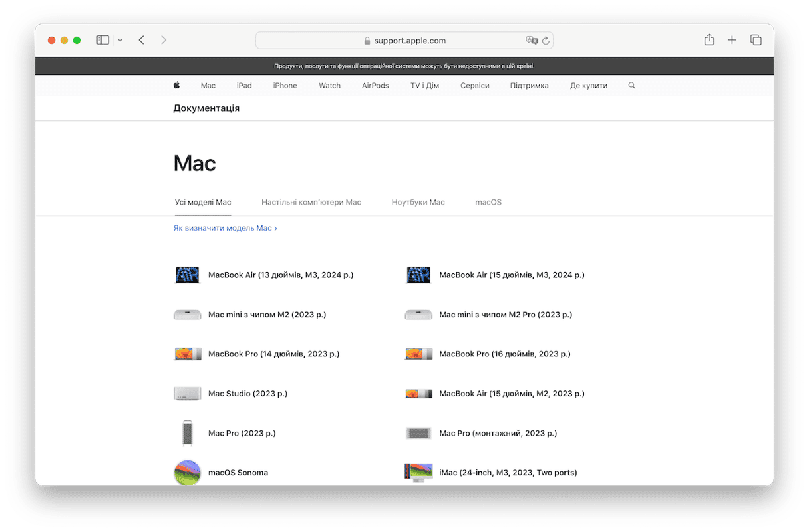Viewport: 809px width, 532px height.
Task: Open the TV і Дім navigation item
Action: (x=424, y=86)
